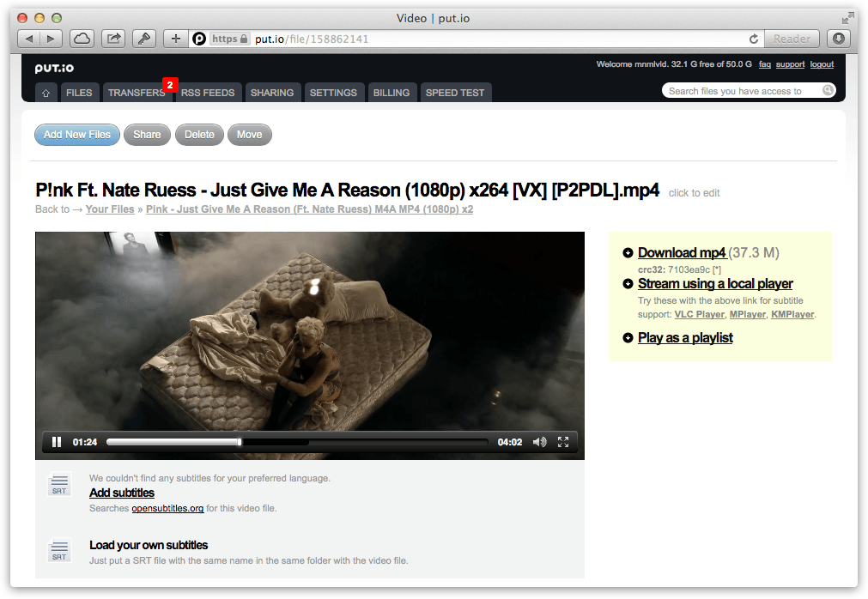The width and height of the screenshot is (868, 599).
Task: Click the Safari address bar URL
Action: (311, 39)
